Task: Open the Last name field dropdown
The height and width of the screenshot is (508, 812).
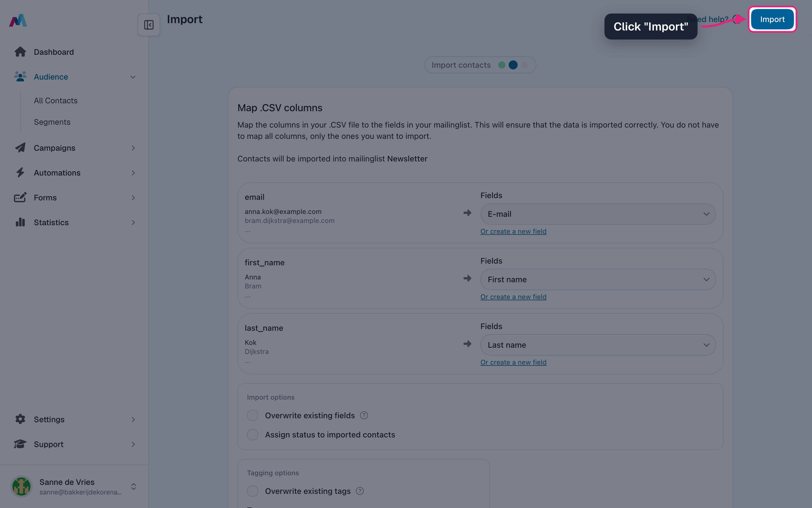Action: (x=598, y=345)
